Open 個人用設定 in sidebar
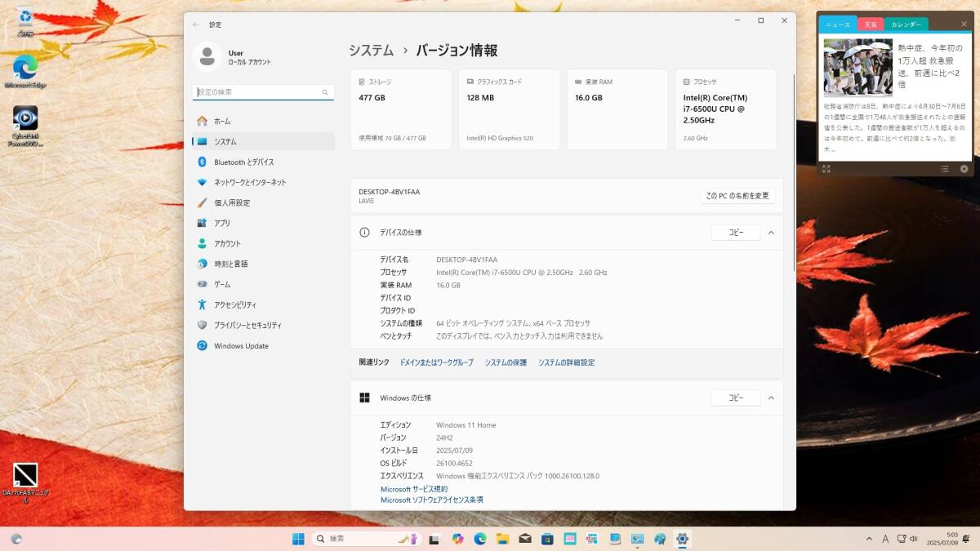980x551 pixels. point(263,202)
